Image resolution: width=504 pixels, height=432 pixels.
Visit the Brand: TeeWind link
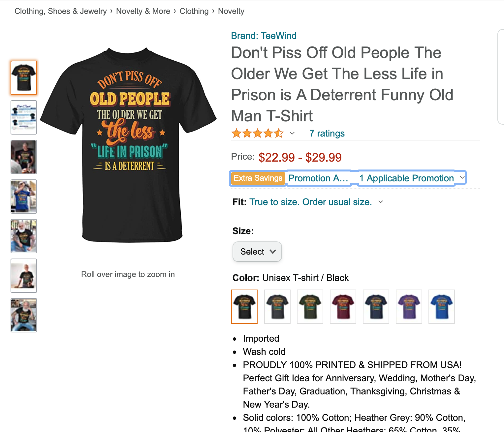[264, 36]
